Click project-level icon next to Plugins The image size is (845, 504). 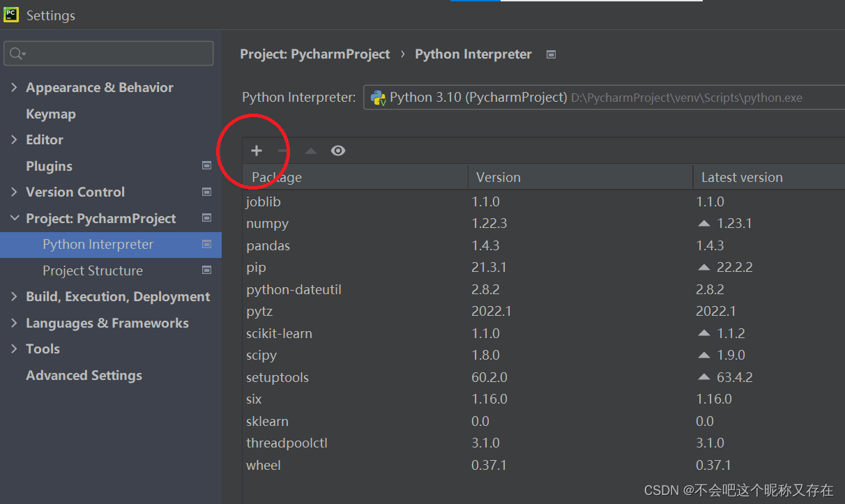(x=206, y=166)
